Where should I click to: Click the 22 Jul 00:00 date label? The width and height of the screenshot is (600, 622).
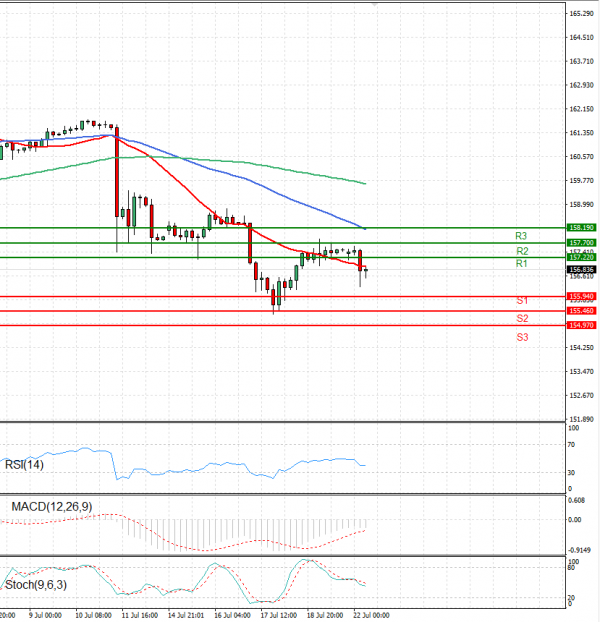tap(371, 615)
